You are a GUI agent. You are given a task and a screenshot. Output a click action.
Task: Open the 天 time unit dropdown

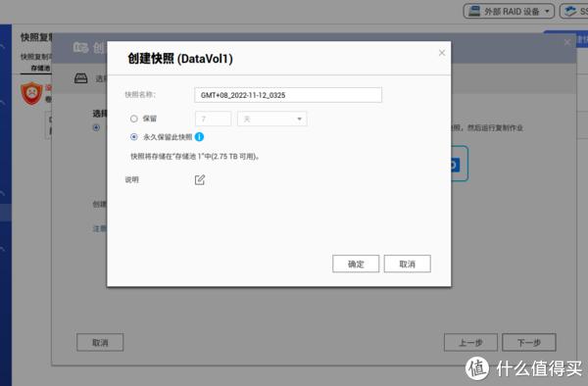pos(272,119)
